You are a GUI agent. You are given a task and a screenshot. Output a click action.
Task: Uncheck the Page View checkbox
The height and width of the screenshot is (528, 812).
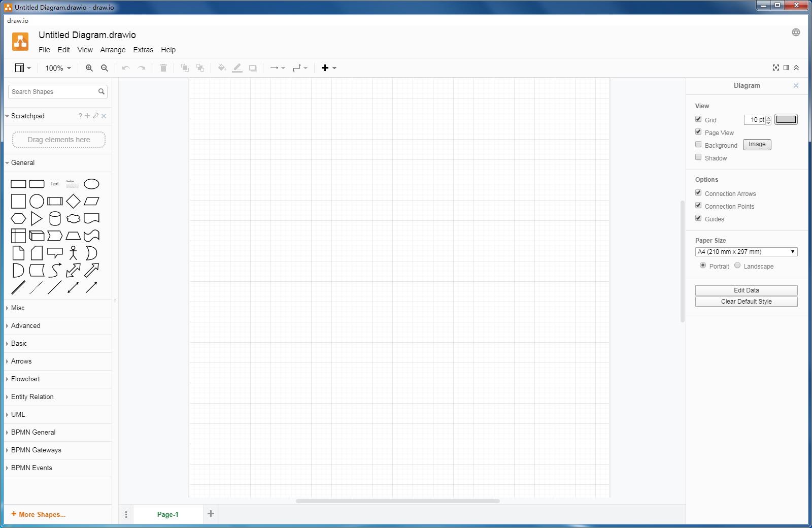(x=698, y=131)
